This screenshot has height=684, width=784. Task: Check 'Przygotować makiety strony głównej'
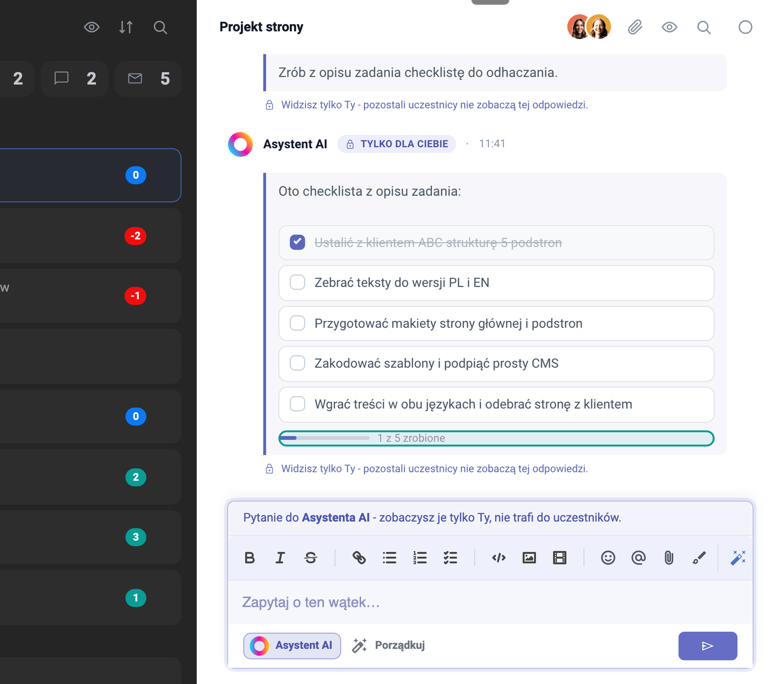click(297, 323)
